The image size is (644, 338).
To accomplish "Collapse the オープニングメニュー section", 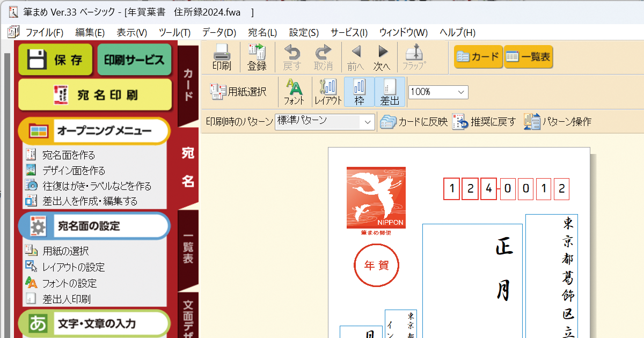I will 94,130.
